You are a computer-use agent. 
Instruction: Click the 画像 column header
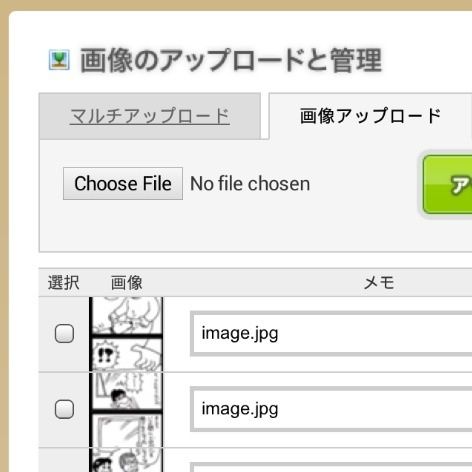pyautogui.click(x=126, y=283)
